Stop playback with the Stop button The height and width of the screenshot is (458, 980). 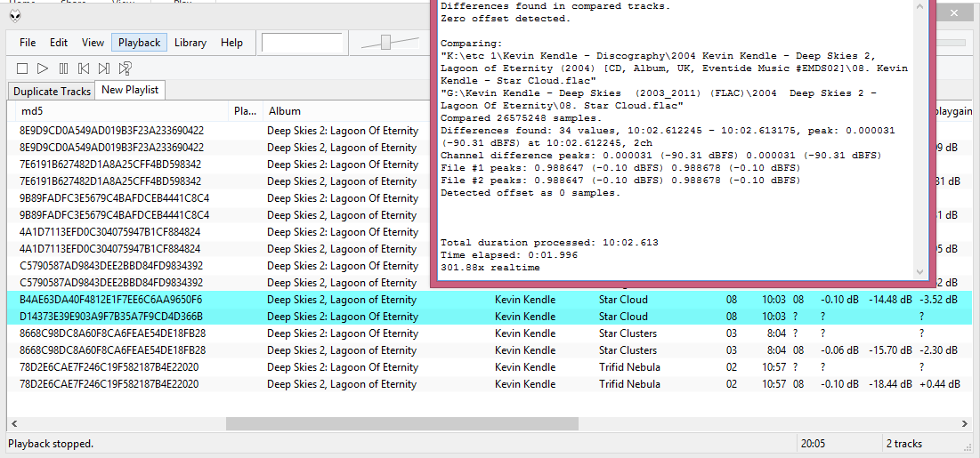coord(22,68)
